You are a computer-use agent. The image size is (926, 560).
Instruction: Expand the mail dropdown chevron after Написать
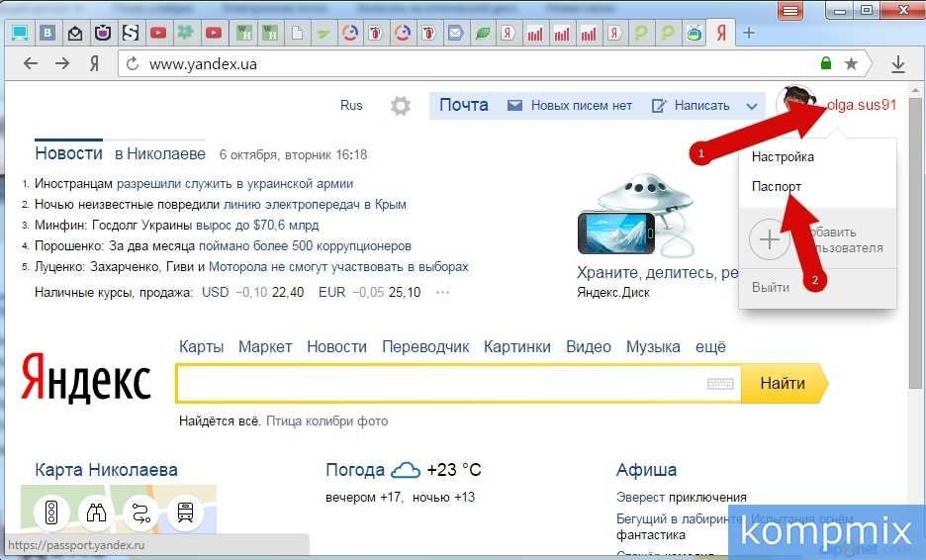[751, 106]
